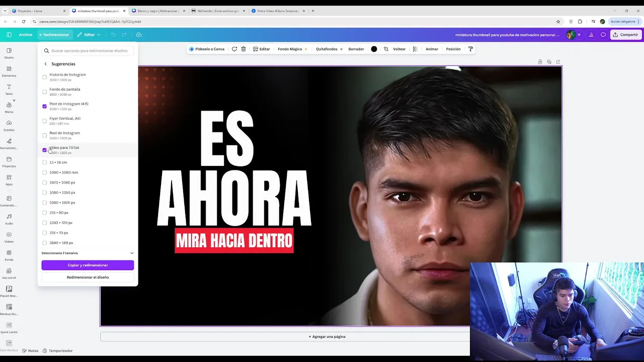Check the Historia de Instagram checkbox
The width and height of the screenshot is (644, 362).
click(x=44, y=77)
